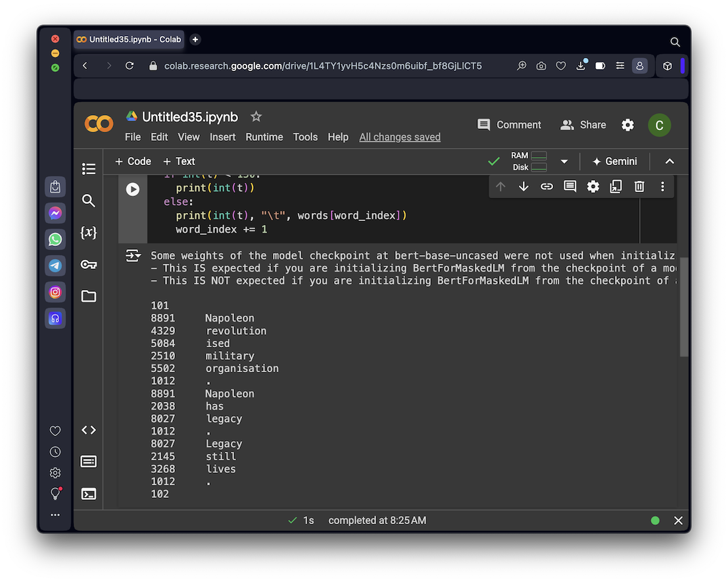The width and height of the screenshot is (728, 582).
Task: Click the browser address bar URL
Action: 322,66
